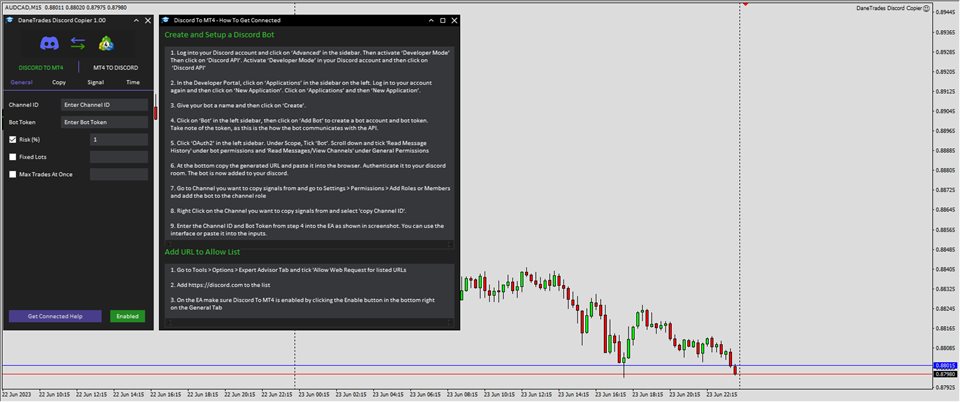Click the red chart shift arrow marker
The image size is (960, 402).
tap(746, 4)
